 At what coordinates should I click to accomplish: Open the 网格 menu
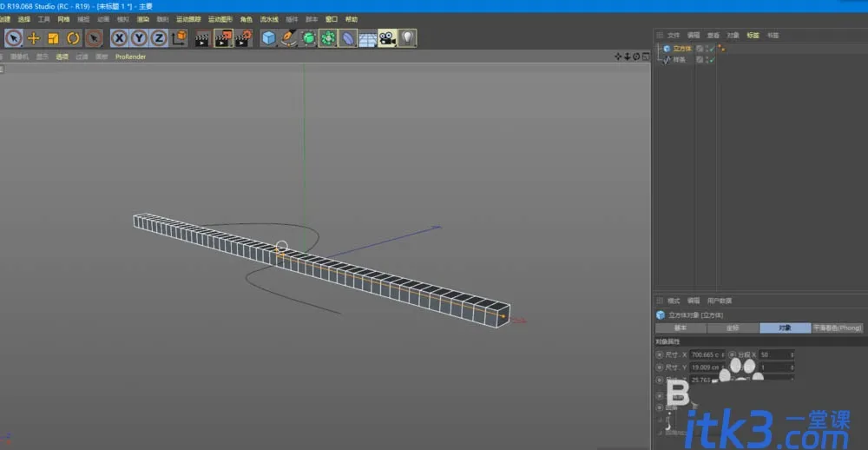[x=63, y=19]
